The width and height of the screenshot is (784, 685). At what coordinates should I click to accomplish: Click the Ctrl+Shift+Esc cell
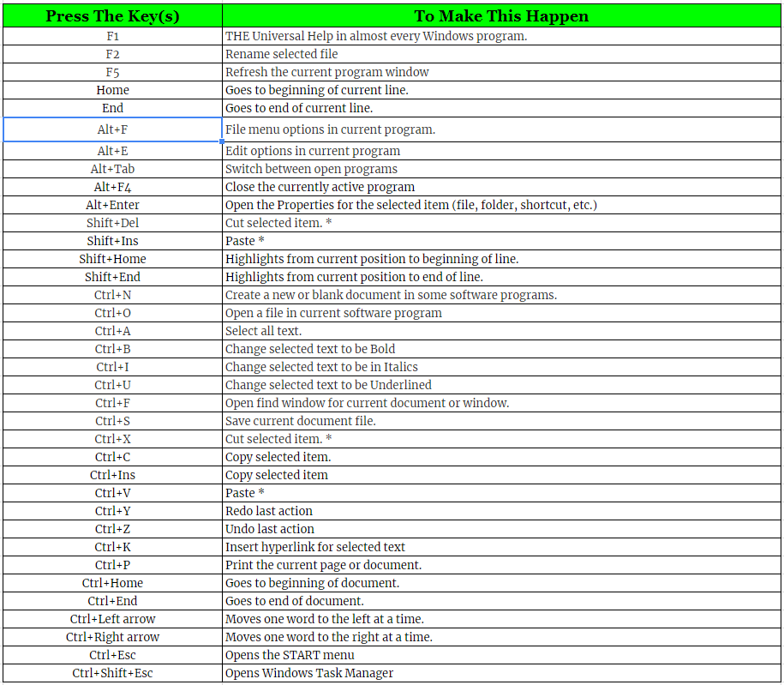112,673
